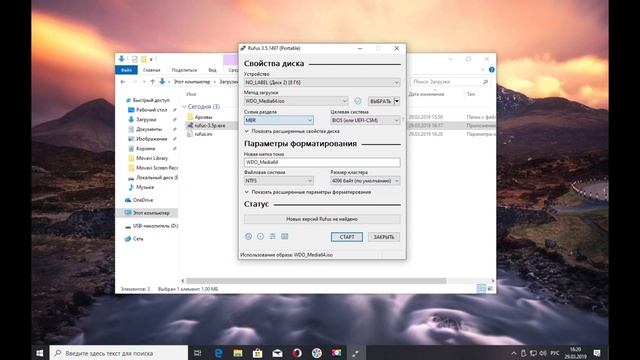Click Explorer horizontal scrollbar
The image size is (640, 360).
pyautogui.click(x=316, y=281)
